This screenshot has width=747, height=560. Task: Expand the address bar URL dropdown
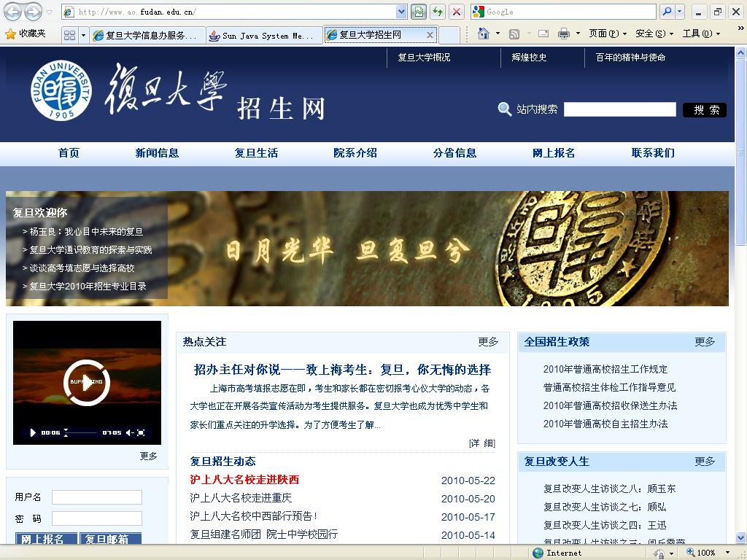[401, 12]
